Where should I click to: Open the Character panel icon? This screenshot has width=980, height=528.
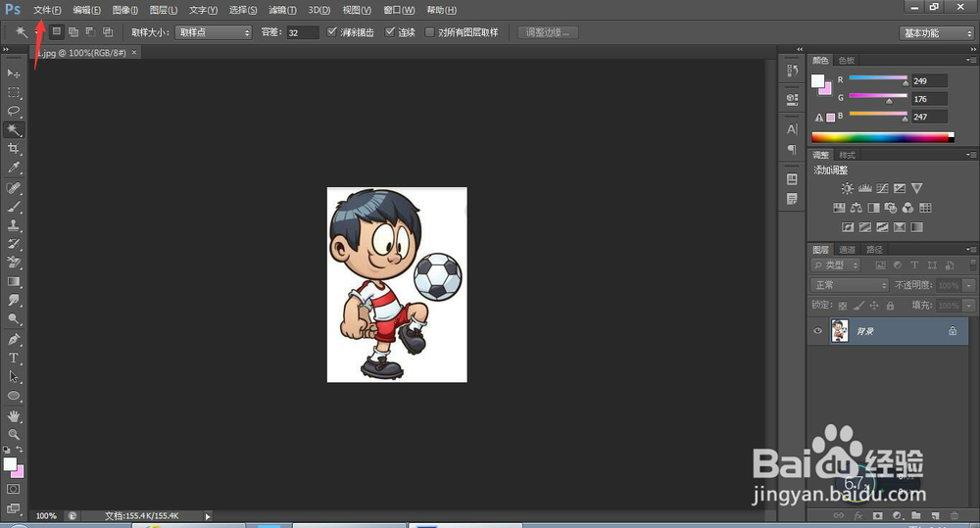tap(792, 129)
